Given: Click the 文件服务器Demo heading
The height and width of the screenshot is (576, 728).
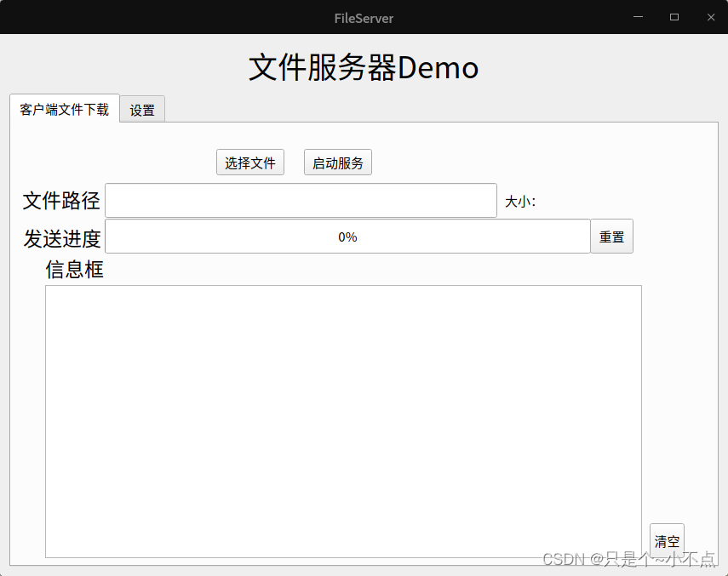Looking at the screenshot, I should tap(364, 68).
